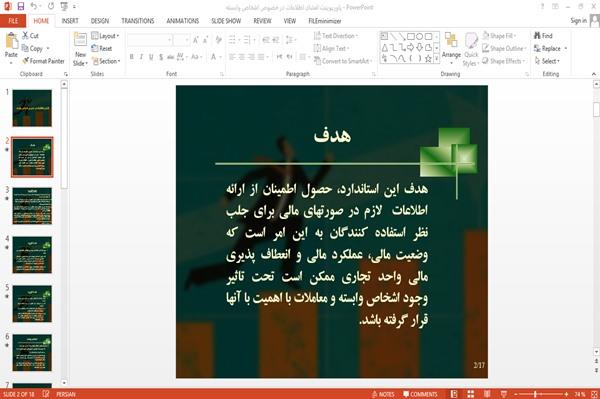Open the Shape Outline dropdown
The height and width of the screenshot is (399, 600).
[504, 48]
